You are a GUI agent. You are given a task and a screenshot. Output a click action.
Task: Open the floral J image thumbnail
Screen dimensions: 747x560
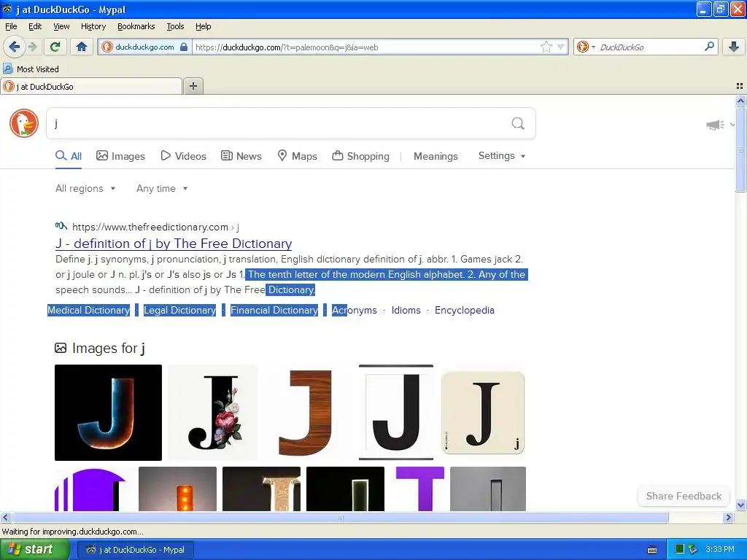tap(213, 413)
